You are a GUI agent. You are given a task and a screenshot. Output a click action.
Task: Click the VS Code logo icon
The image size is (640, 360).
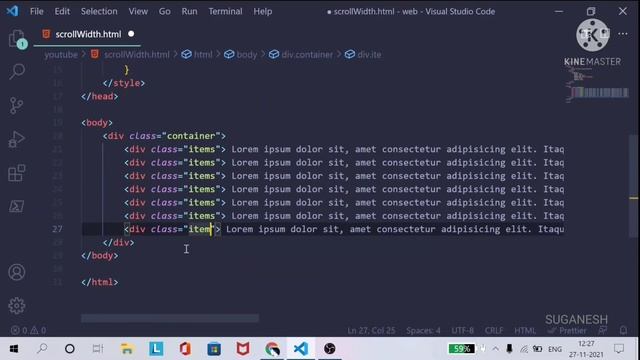(12, 11)
